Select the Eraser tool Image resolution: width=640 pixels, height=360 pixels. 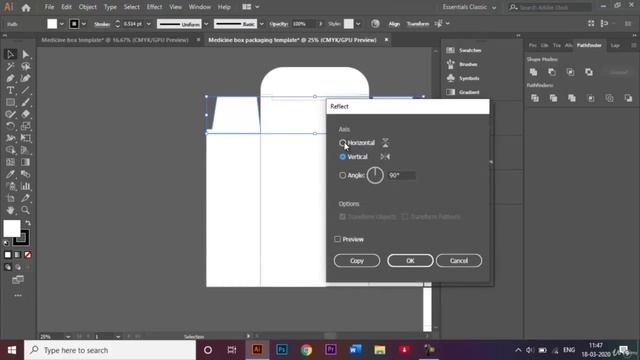(25, 114)
